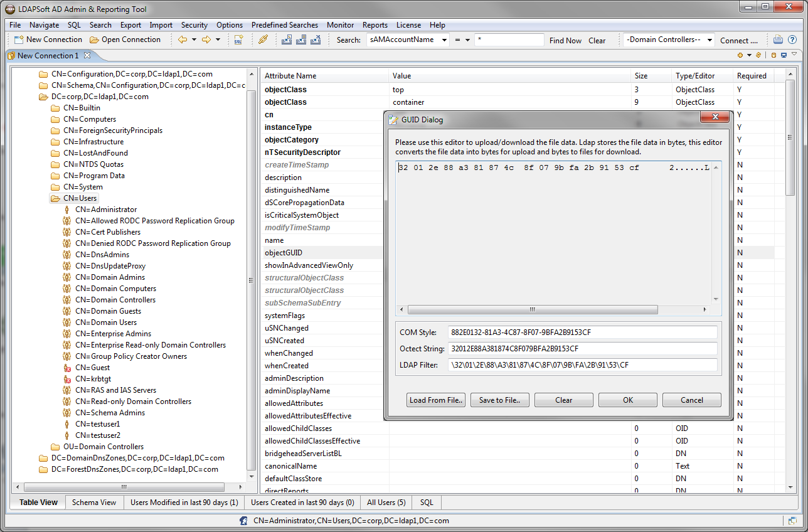Open the view menu triangle at panel right

click(x=794, y=55)
